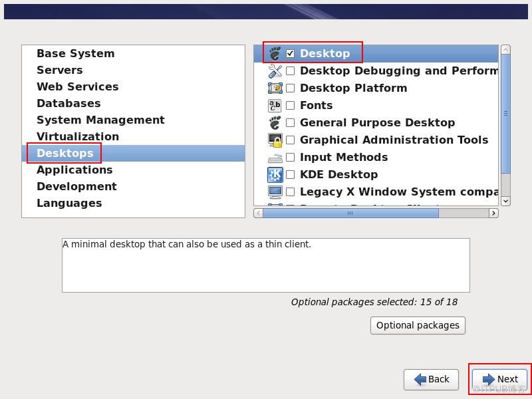Click the vertical scrollbar thumb
This screenshot has height=399, width=532.
pos(505,114)
